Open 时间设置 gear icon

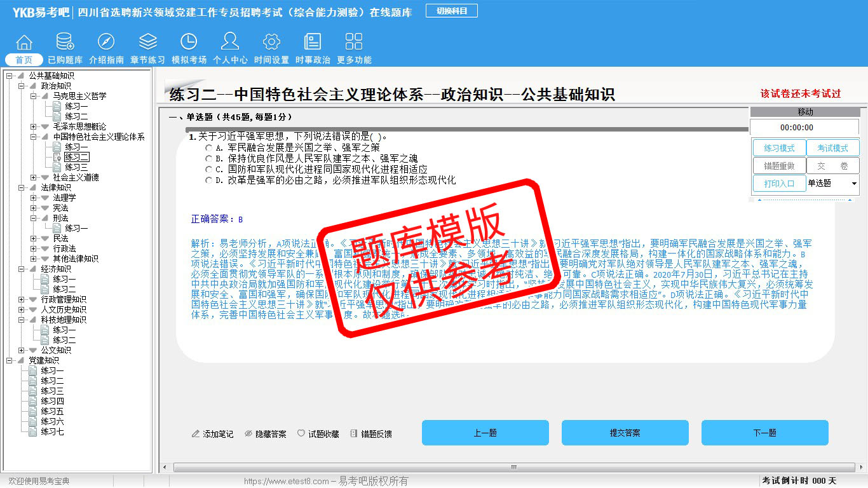click(x=271, y=42)
